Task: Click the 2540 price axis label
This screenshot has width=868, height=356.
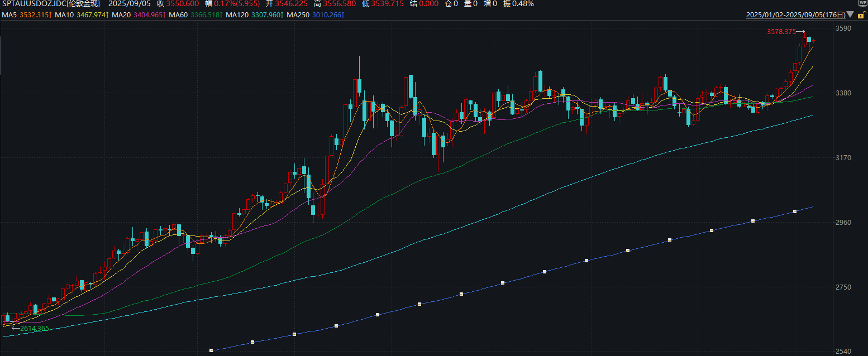Action: click(x=843, y=352)
